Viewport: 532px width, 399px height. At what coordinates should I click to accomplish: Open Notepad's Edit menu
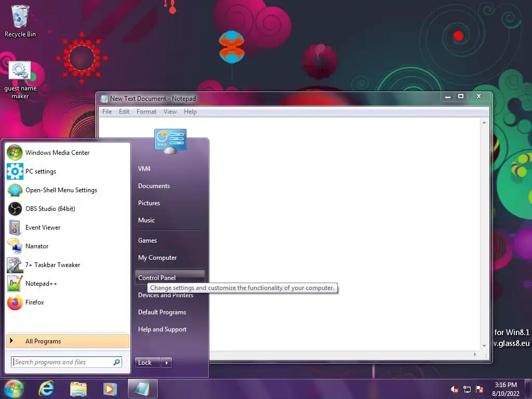tap(124, 112)
